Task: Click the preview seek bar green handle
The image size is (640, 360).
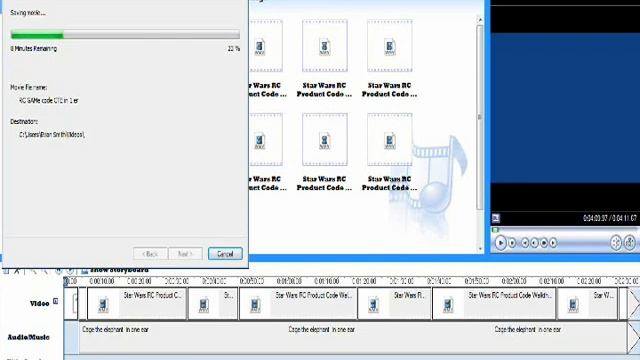Action: (495, 230)
